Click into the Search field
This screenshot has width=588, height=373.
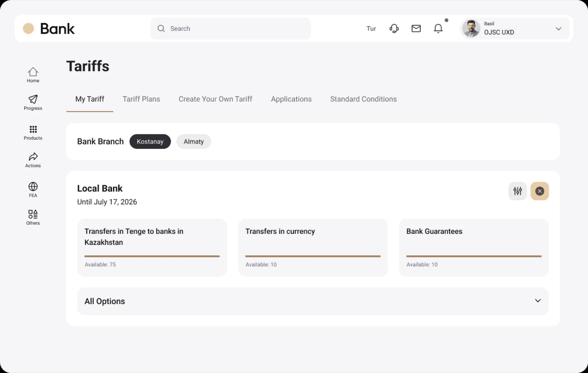(230, 29)
